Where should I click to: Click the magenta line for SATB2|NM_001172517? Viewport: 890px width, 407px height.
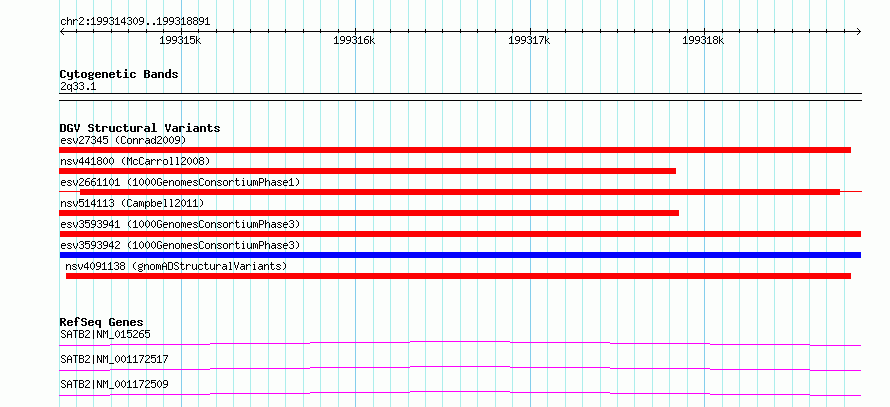pos(460,368)
